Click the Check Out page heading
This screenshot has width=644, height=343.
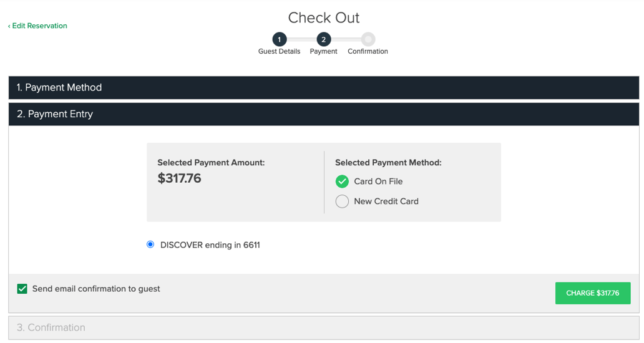(x=323, y=17)
